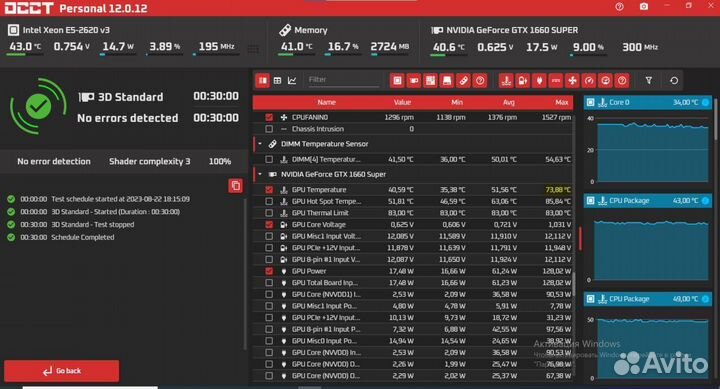Click the sensor table vertical scrollbar
720x389 pixels.
click(573, 284)
